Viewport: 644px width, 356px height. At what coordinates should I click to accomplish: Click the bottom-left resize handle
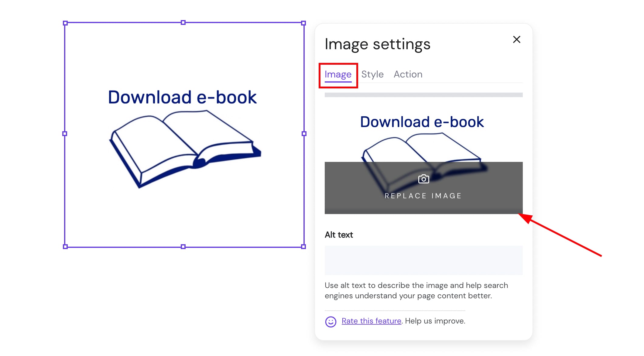click(x=65, y=247)
